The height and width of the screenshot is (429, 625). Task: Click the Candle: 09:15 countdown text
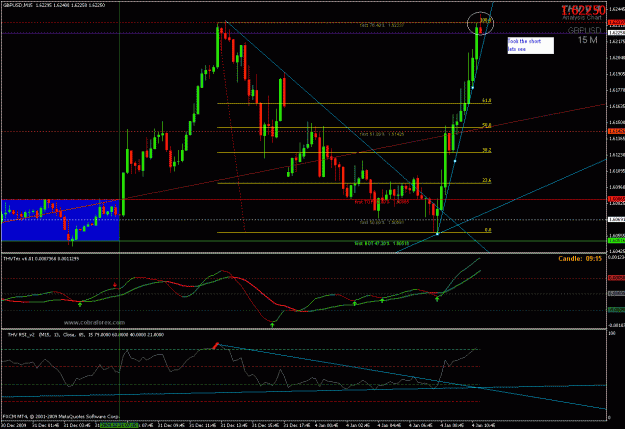coord(580,259)
